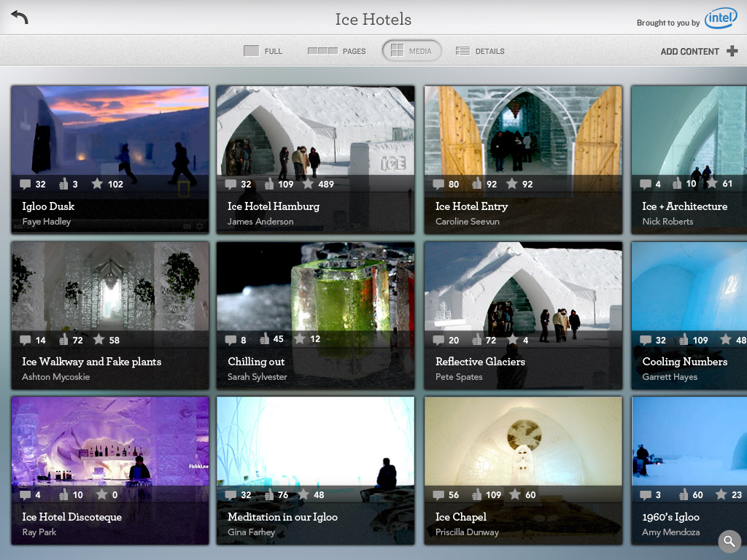Select the Media view tab
Screen dimensions: 747x560
coord(411,50)
